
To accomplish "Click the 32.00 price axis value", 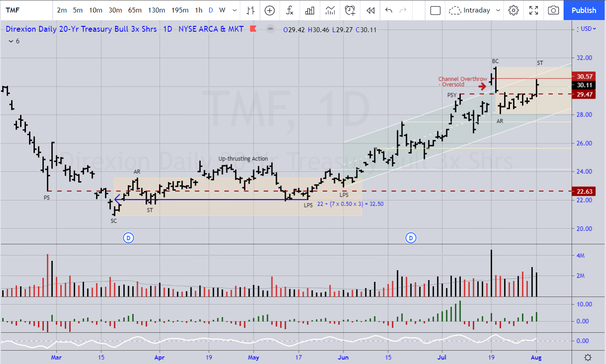I will pos(584,58).
